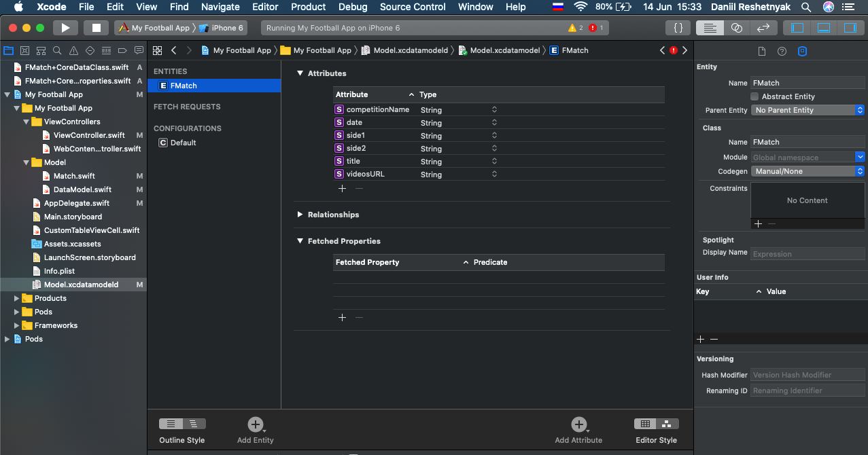
Task: Open Spotlight search in menu bar
Action: pyautogui.click(x=806, y=7)
